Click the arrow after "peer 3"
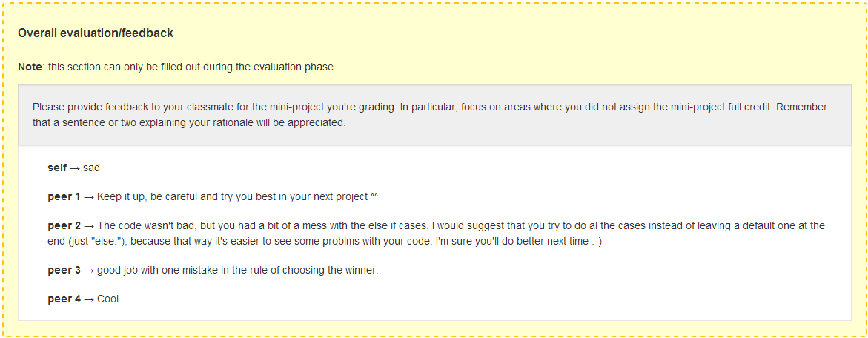Viewport: 868px width, 338px height. coord(89,271)
